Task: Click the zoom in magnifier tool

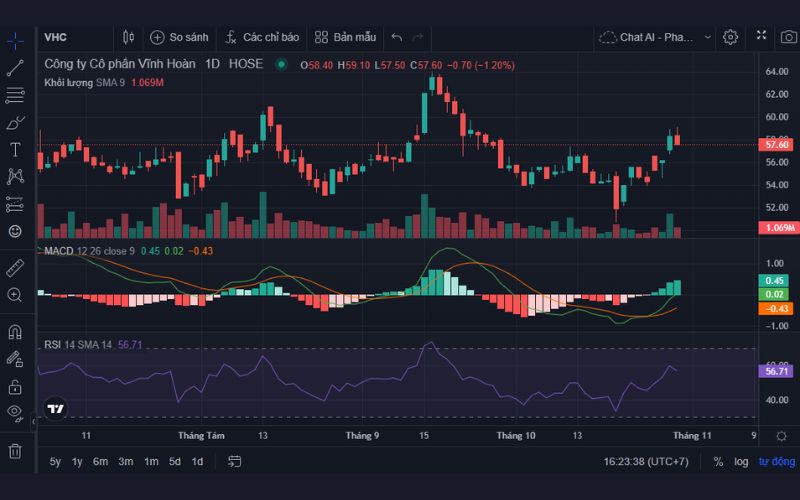Action: (15, 295)
